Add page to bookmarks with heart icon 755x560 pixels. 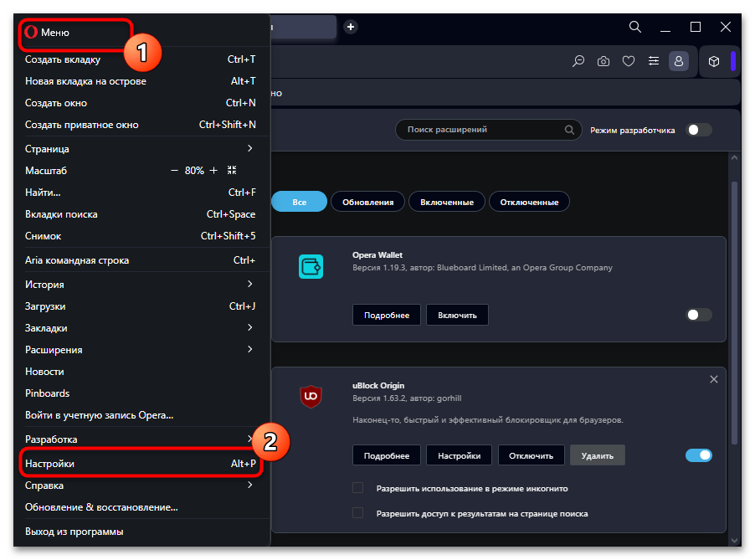(629, 61)
